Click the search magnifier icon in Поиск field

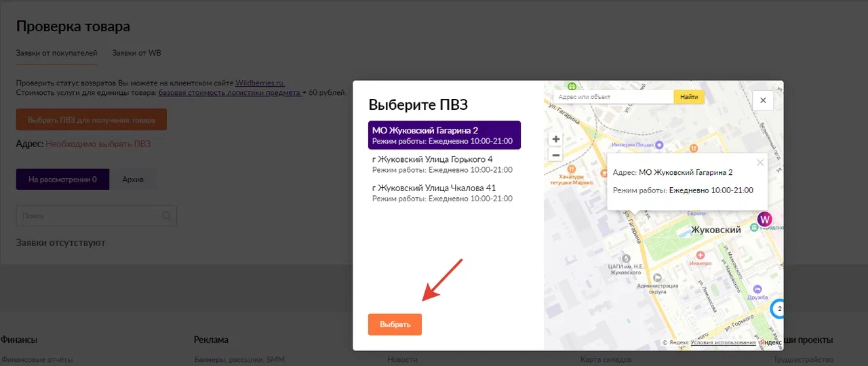pyautogui.click(x=167, y=216)
